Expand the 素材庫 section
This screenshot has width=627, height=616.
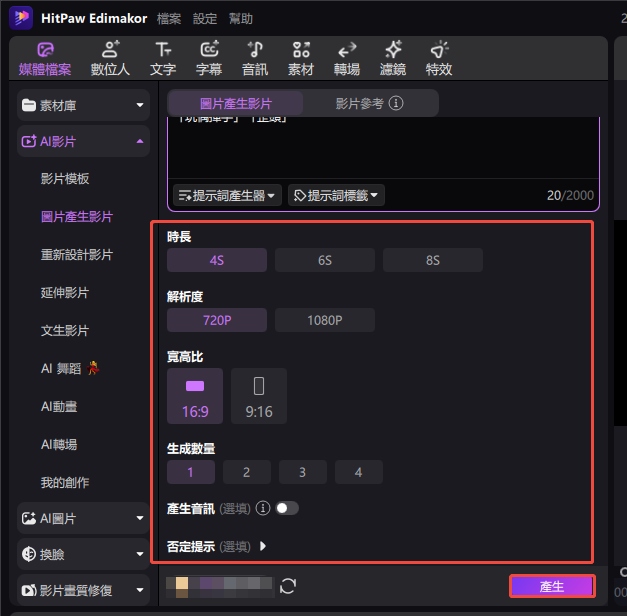tap(83, 105)
